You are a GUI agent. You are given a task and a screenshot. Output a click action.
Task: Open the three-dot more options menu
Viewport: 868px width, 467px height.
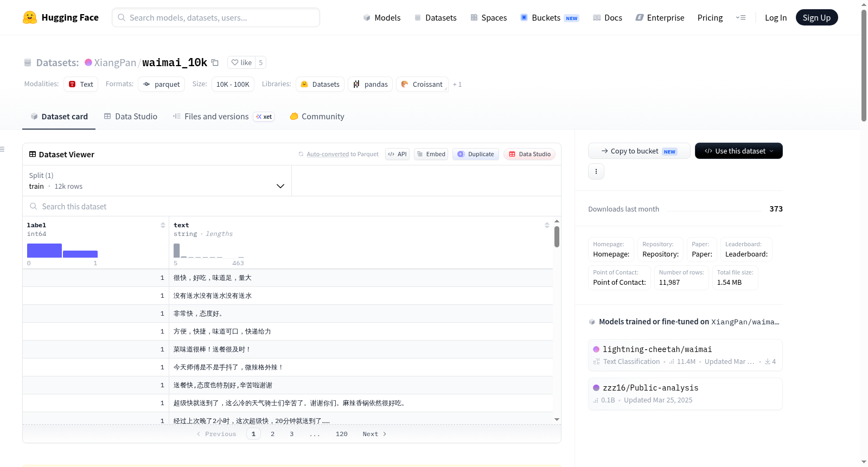[596, 171]
